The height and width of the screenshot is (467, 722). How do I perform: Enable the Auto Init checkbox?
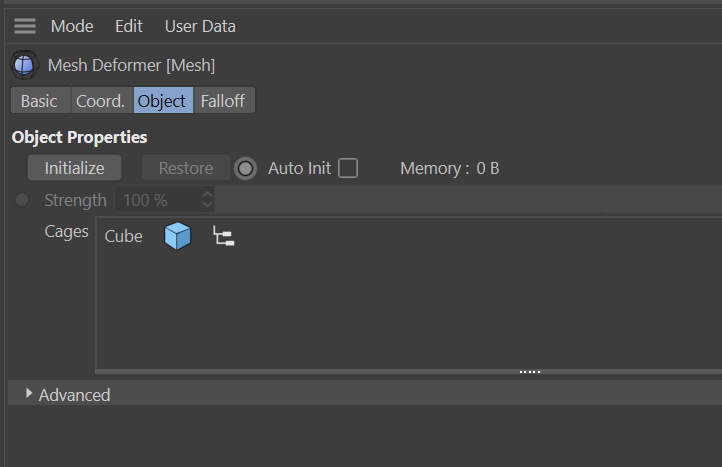pos(348,168)
